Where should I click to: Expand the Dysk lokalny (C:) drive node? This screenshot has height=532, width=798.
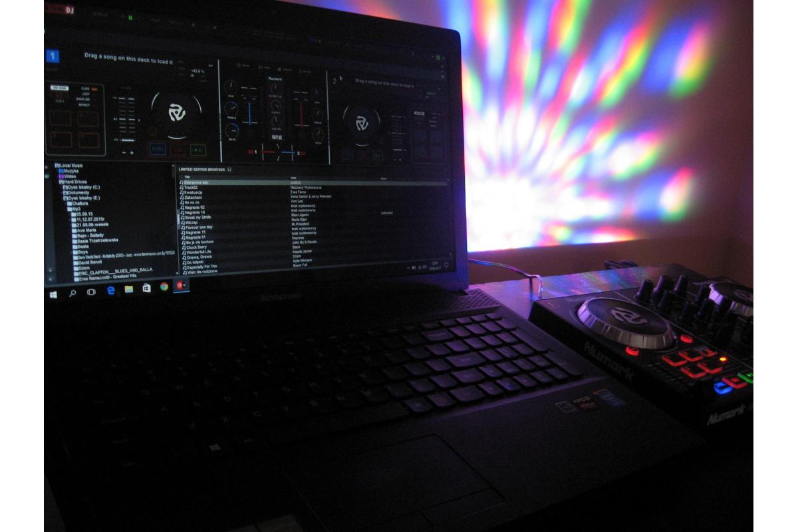pyautogui.click(x=82, y=188)
